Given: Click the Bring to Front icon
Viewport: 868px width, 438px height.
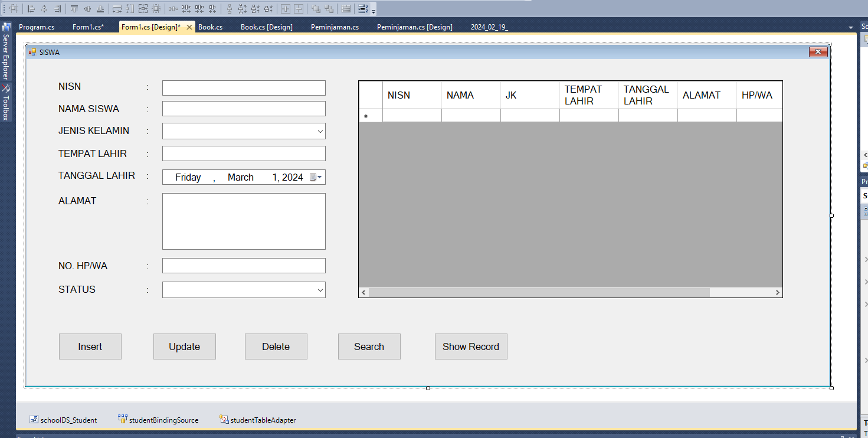Looking at the screenshot, I should pos(316,9).
